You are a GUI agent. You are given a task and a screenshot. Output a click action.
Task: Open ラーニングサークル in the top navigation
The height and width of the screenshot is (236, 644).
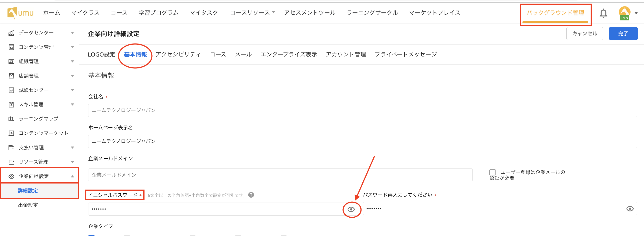coord(372,13)
